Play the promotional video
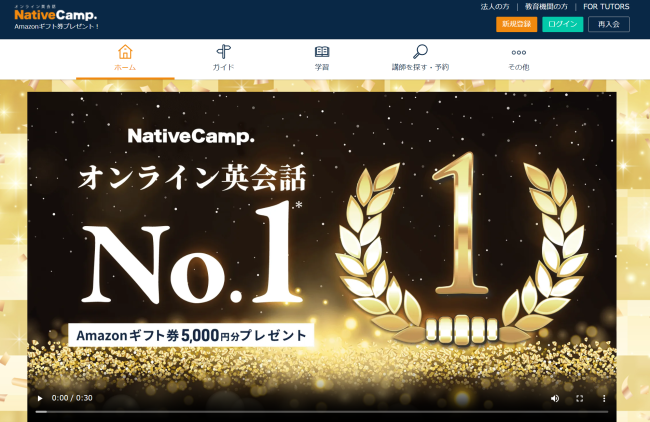This screenshot has width=650, height=422. [40, 398]
